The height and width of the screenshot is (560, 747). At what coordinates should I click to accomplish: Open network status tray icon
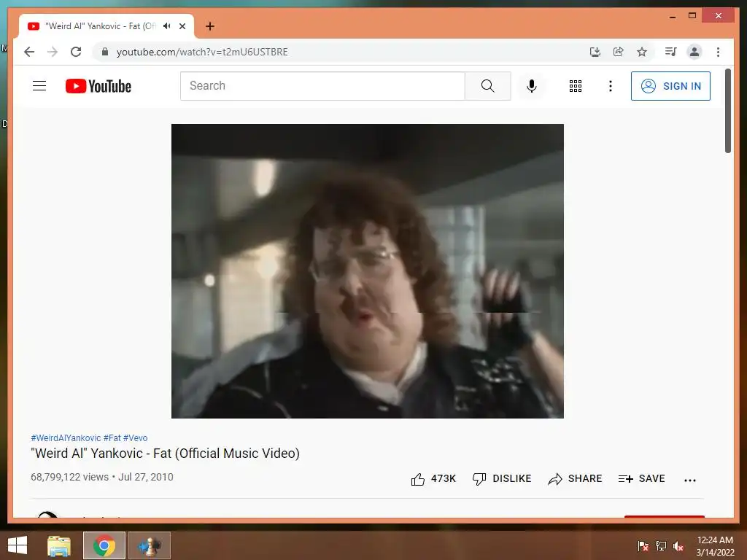pos(661,545)
